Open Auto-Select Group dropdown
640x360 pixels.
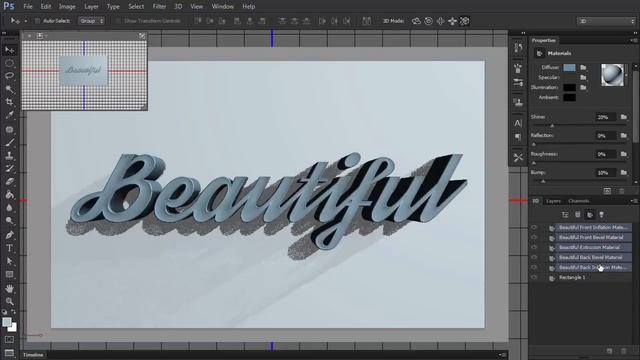(91, 21)
